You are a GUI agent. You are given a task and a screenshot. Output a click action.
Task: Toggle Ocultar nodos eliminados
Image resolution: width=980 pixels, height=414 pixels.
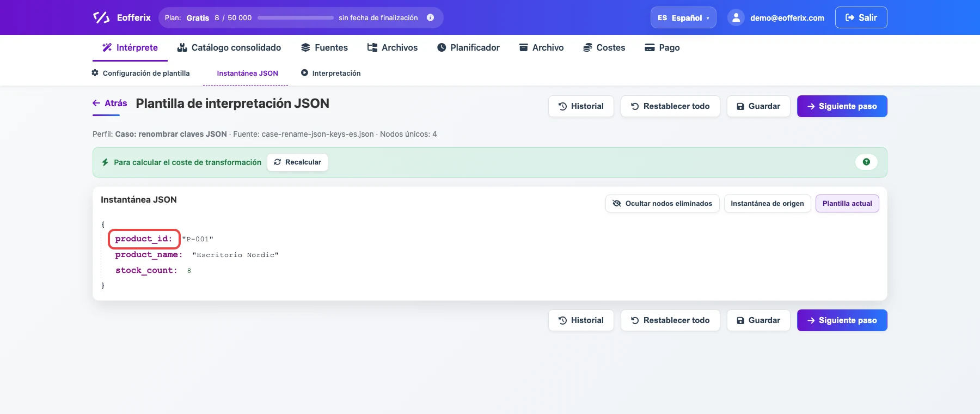(x=663, y=204)
